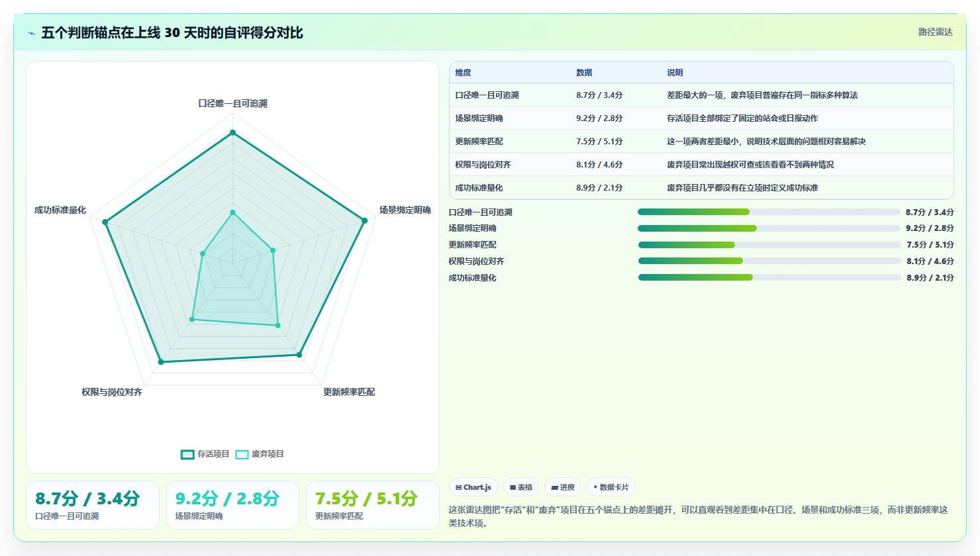The image size is (980, 556).
Task: Select table cell 权限与岗位对齐
Action: pos(483,165)
